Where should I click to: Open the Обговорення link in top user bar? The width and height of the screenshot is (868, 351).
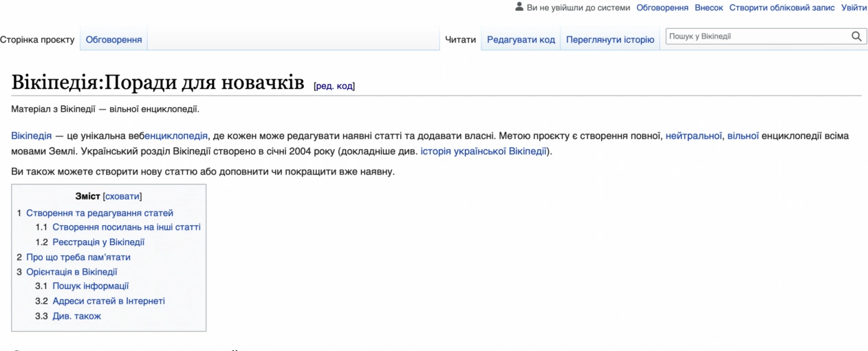[x=663, y=8]
